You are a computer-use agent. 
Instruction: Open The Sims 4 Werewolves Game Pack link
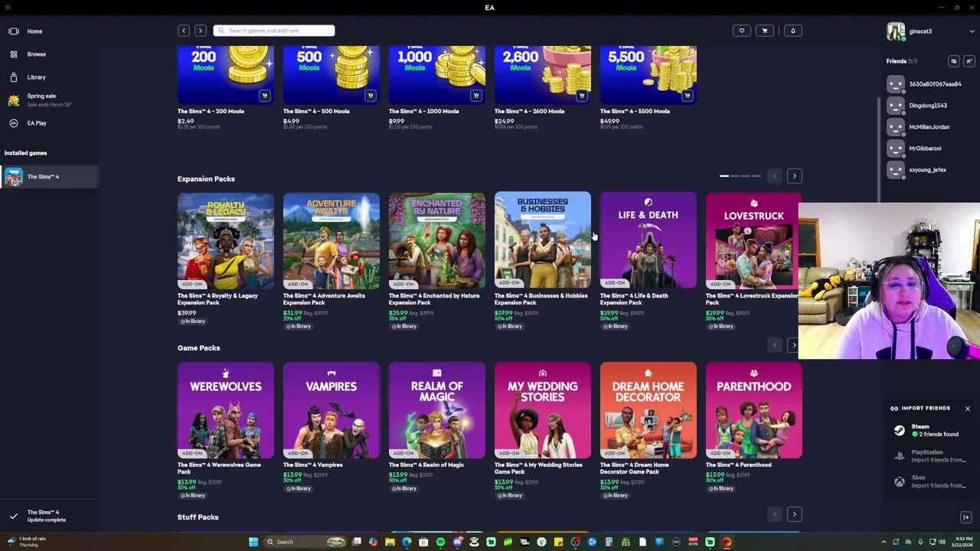[219, 468]
